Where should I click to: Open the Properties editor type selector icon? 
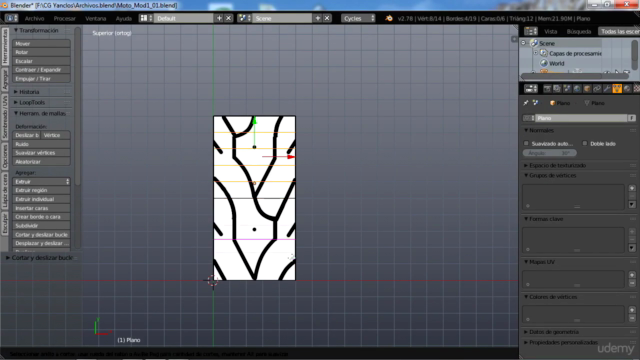coord(531,89)
